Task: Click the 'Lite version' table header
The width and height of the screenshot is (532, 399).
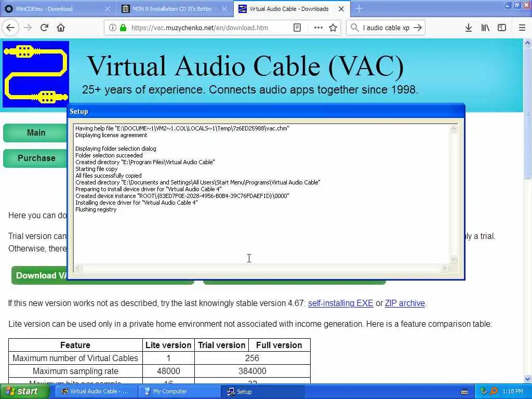Action: pos(168,345)
